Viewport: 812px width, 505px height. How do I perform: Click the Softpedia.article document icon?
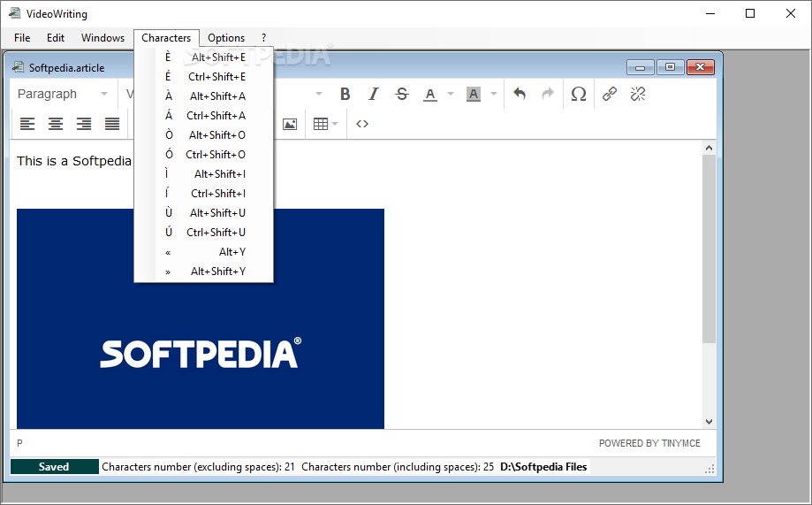19,67
